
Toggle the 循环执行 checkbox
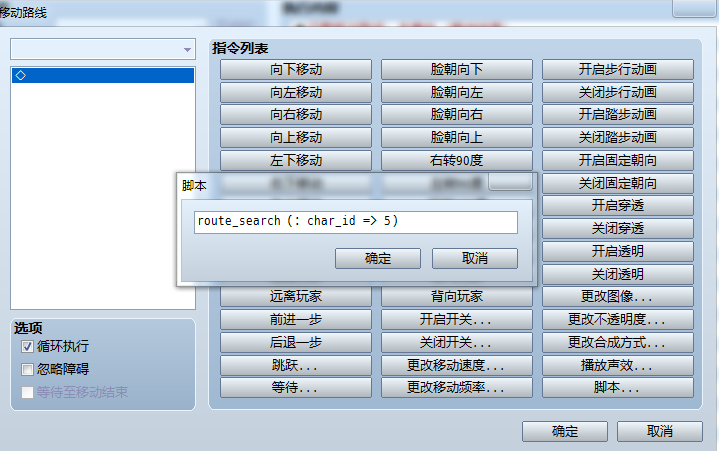27,346
